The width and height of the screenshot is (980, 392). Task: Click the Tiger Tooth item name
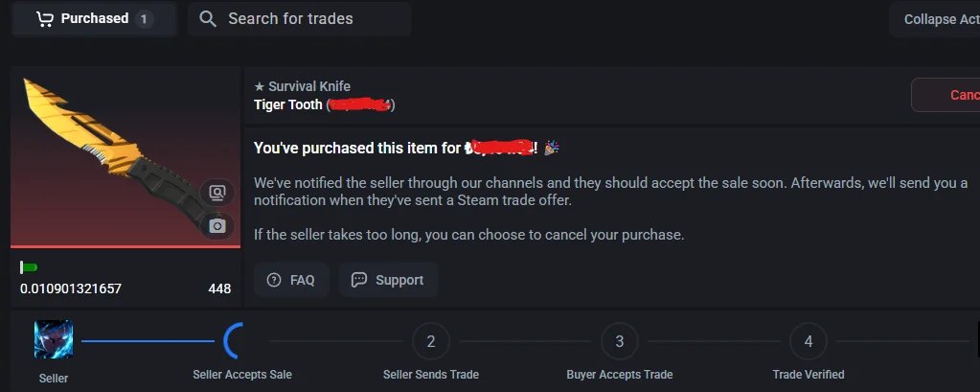[287, 104]
